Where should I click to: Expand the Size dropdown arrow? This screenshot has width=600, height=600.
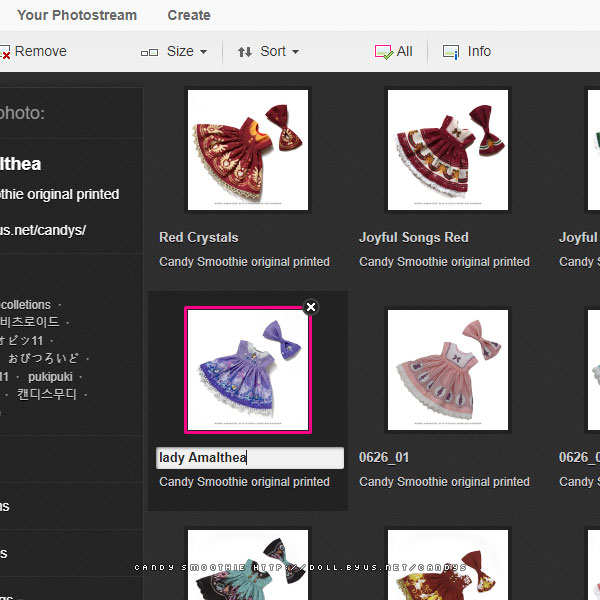[x=204, y=52]
